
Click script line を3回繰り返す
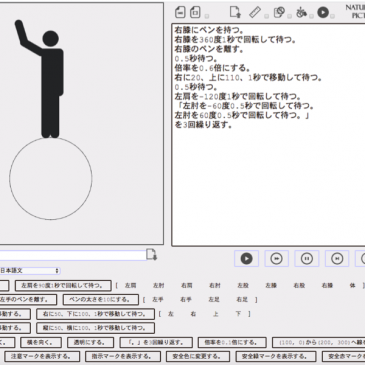[x=203, y=125]
